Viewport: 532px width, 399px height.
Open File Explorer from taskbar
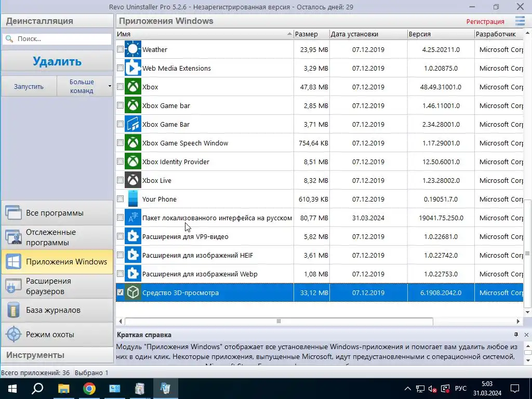pos(63,389)
